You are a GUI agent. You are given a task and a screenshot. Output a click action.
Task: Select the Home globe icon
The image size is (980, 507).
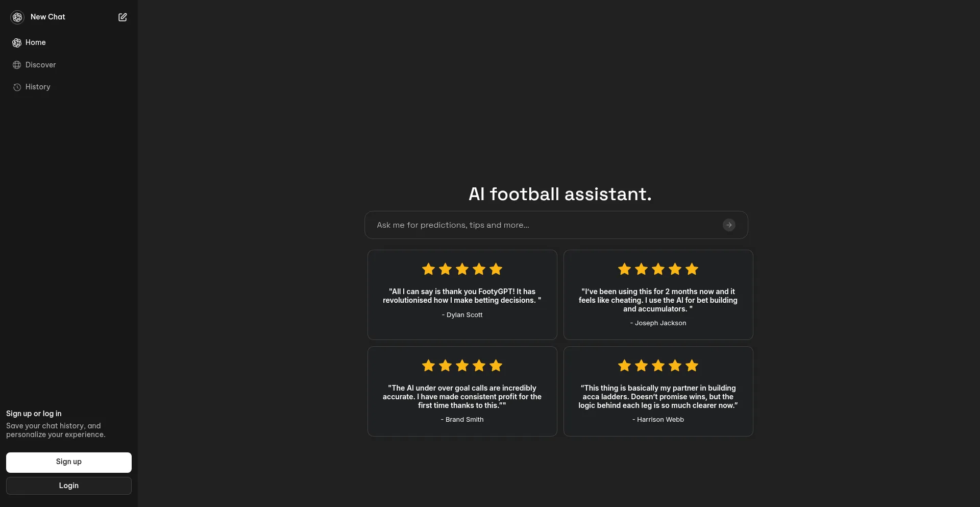(17, 42)
